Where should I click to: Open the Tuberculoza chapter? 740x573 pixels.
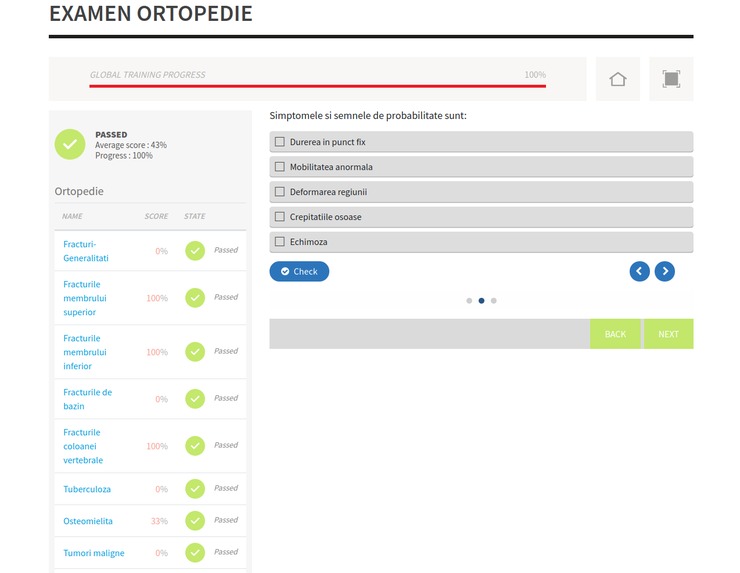87,489
